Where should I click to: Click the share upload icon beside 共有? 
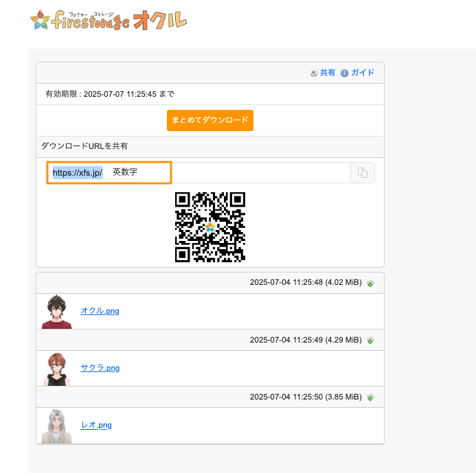[313, 73]
